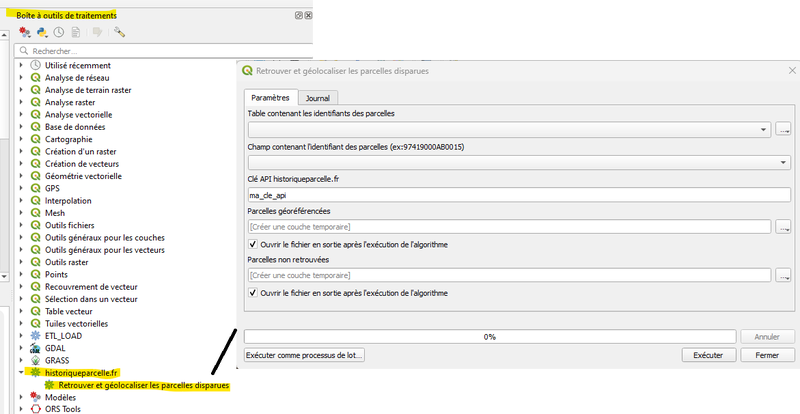Switch to the Journal tab

click(318, 98)
